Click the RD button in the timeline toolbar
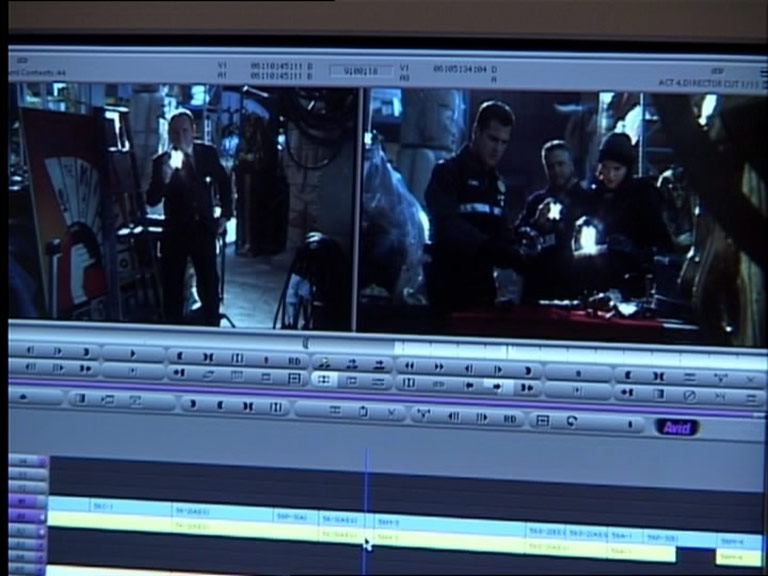Viewport: 768px width, 576px height. click(x=510, y=419)
